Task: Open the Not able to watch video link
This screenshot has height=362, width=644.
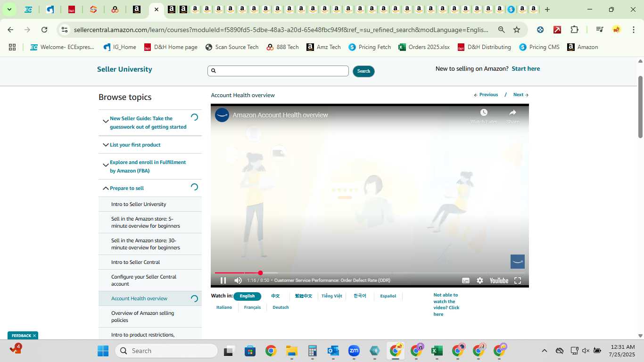Action: [446, 304]
